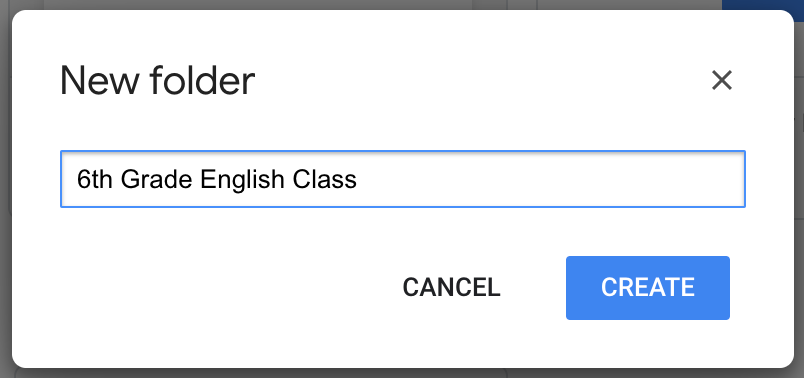
Task: Click the word 'folder' in the title
Action: pos(203,81)
